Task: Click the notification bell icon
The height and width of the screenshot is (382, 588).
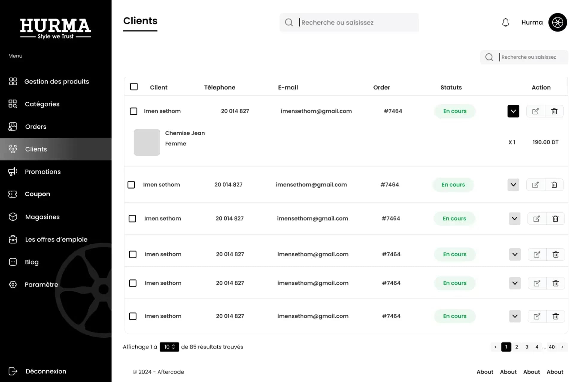Action: click(x=505, y=22)
